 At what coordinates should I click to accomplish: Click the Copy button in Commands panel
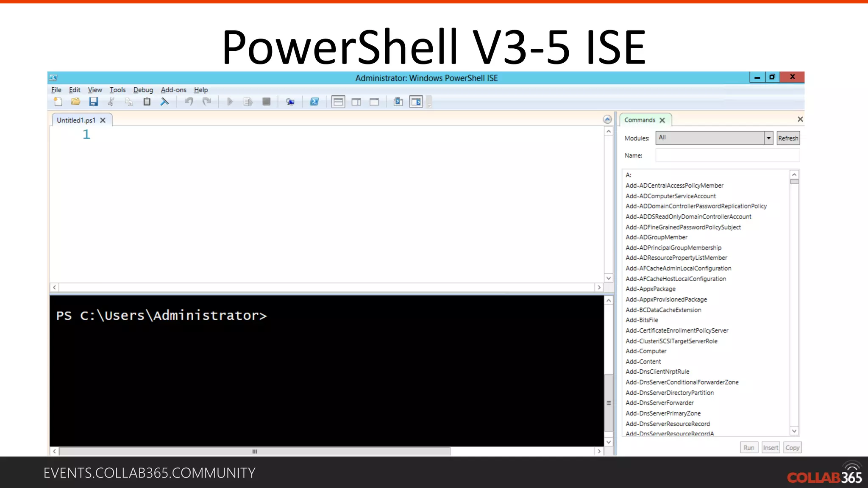[x=792, y=448]
